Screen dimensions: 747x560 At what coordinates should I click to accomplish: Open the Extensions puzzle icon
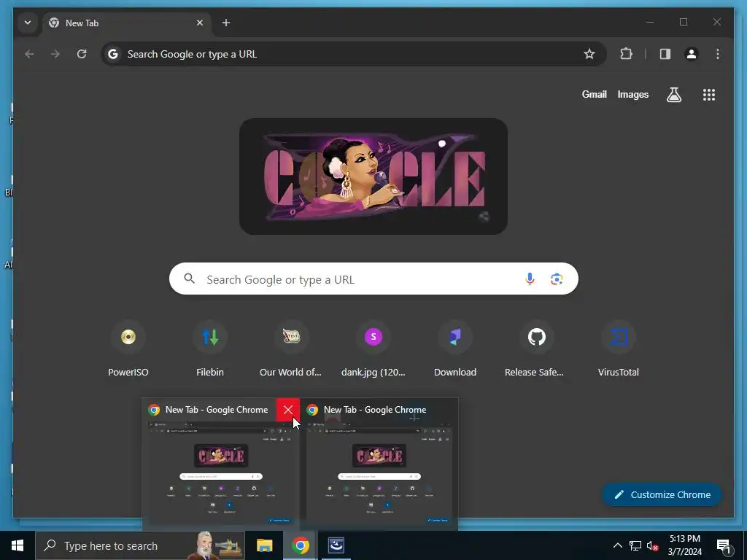[627, 54]
